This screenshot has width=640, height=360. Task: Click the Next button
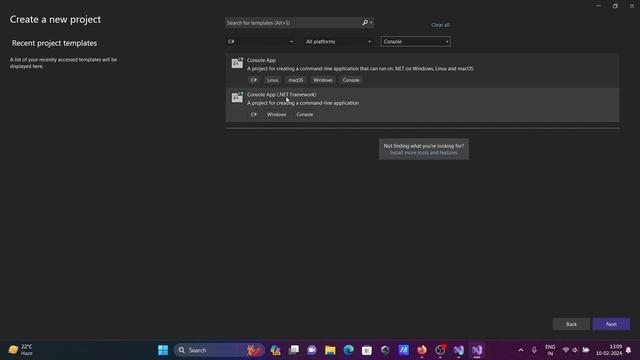point(611,324)
